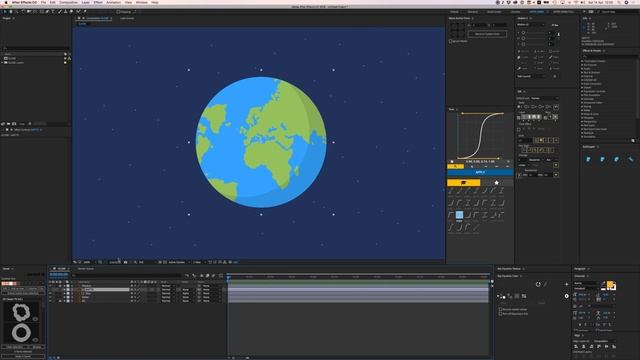Select the Type tool in the toolbar
Screen dimensions: 640x360
pyautogui.click(x=53, y=12)
